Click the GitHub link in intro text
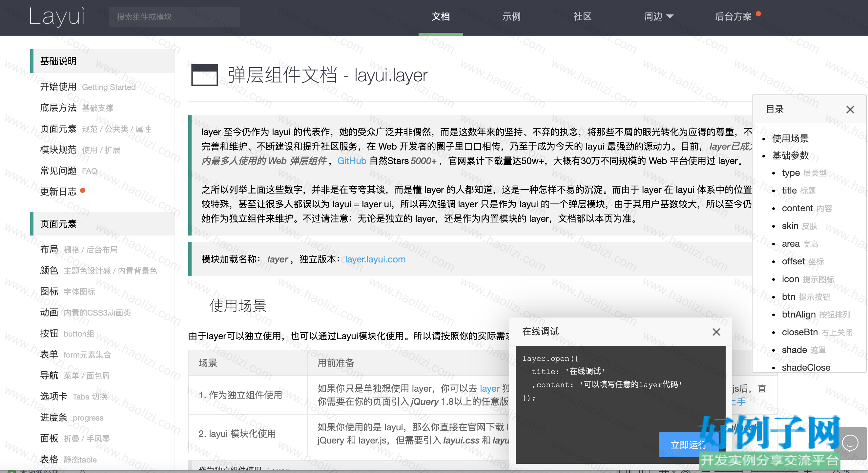This screenshot has width=868, height=473. pyautogui.click(x=351, y=161)
